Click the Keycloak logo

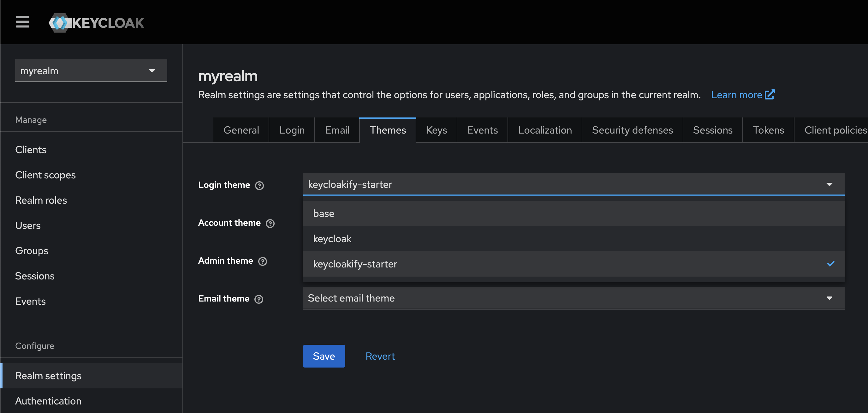[x=96, y=23]
